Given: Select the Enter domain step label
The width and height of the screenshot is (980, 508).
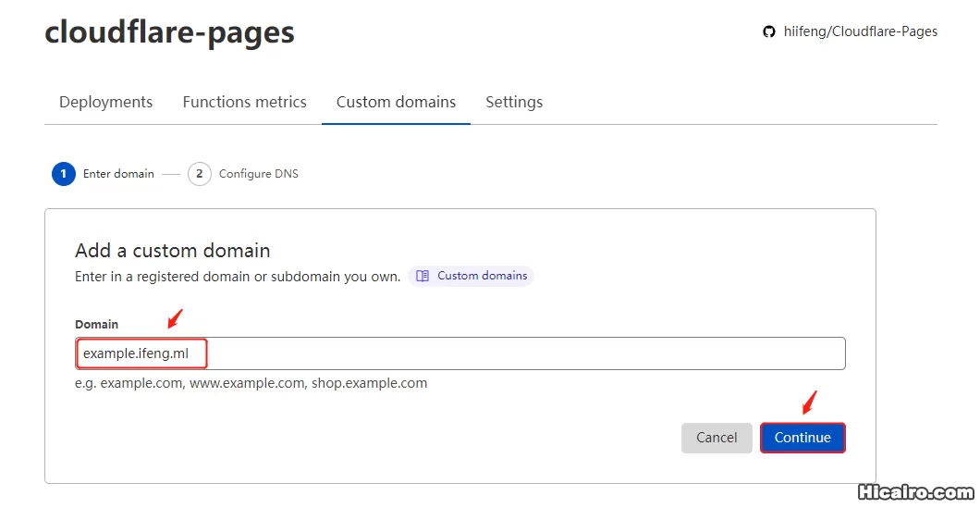Looking at the screenshot, I should pos(118,174).
